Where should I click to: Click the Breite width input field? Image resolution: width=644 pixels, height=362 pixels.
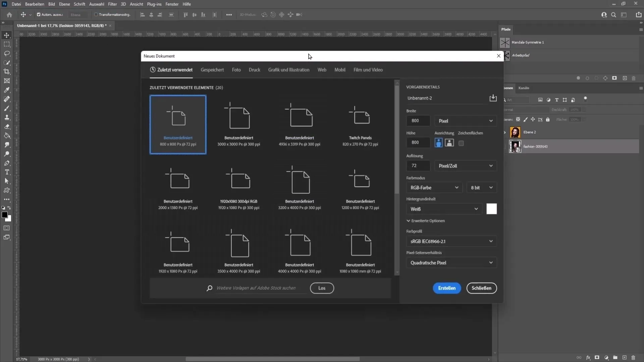coord(418,121)
